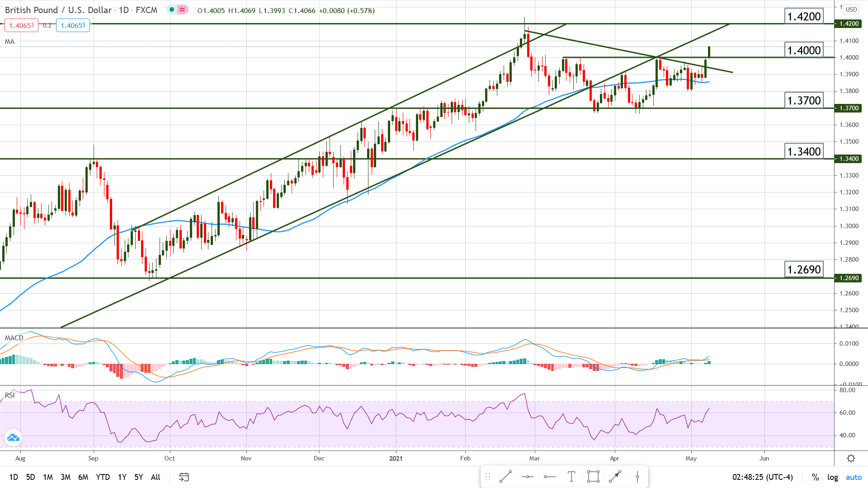Open the USD currency selector
Screen dimensions: 868x488
(852, 9)
